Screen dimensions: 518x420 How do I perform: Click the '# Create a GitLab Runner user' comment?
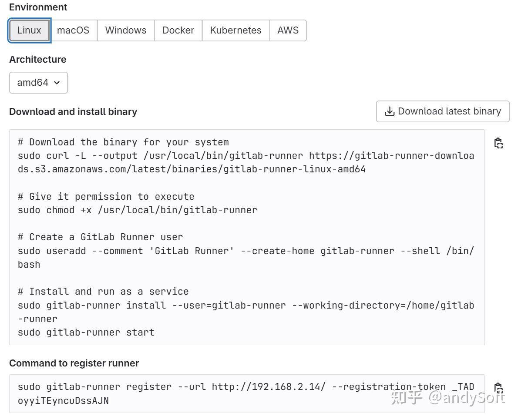[100, 237]
